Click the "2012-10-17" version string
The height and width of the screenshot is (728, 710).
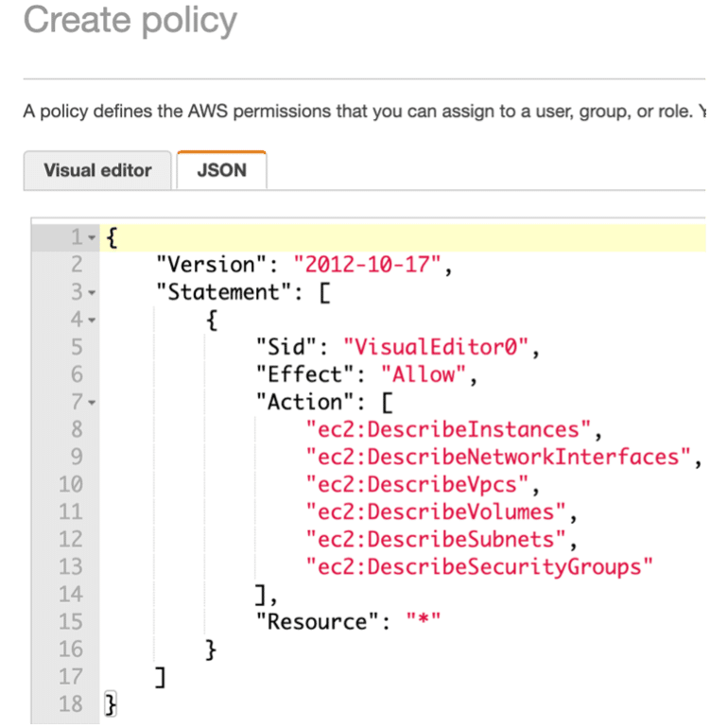click(368, 265)
